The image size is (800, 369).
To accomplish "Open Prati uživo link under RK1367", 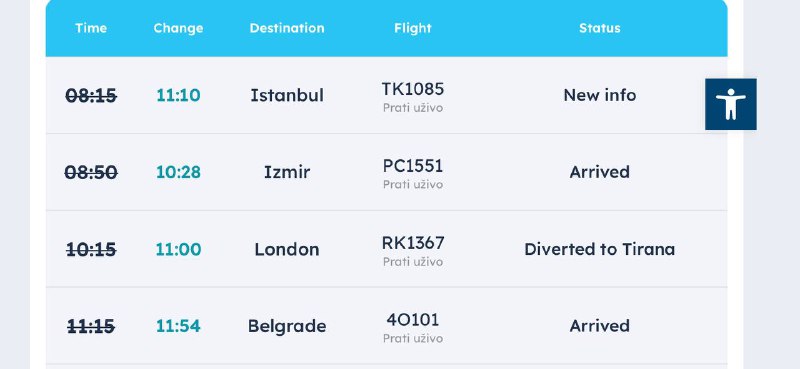I will pyautogui.click(x=413, y=261).
